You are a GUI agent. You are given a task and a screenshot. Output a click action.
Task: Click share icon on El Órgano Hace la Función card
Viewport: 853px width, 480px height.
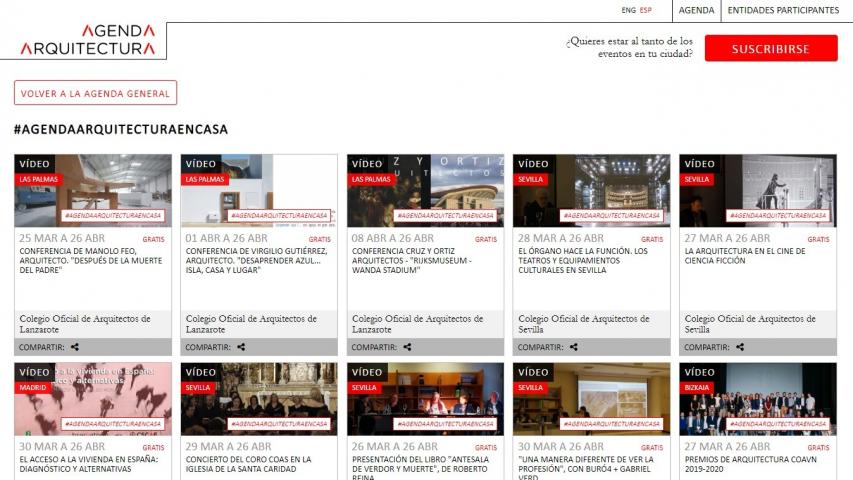pyautogui.click(x=573, y=347)
